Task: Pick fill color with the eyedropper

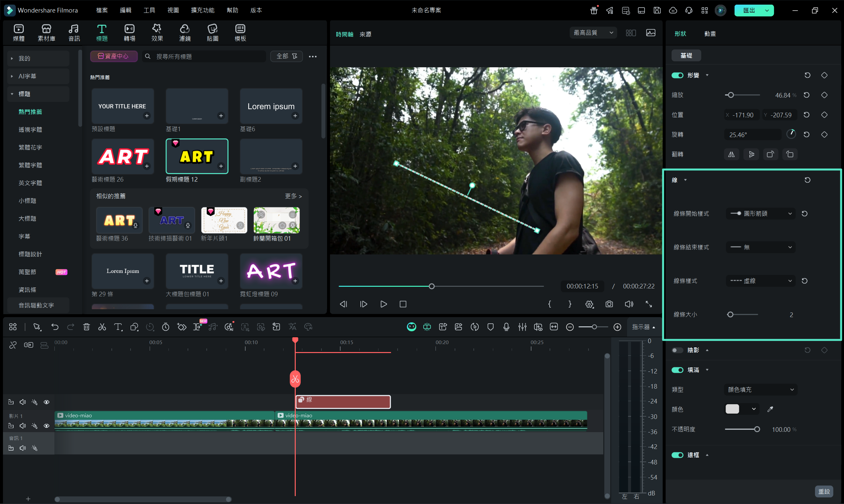Action: [770, 409]
